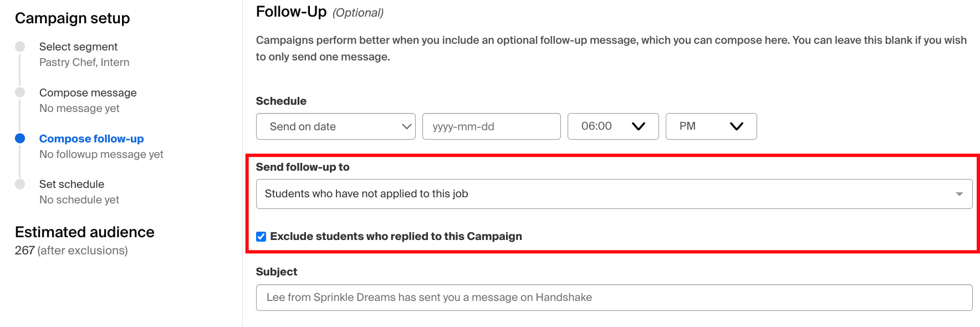Click the yyyy-mm-dd date input field
980x327 pixels.
(491, 126)
